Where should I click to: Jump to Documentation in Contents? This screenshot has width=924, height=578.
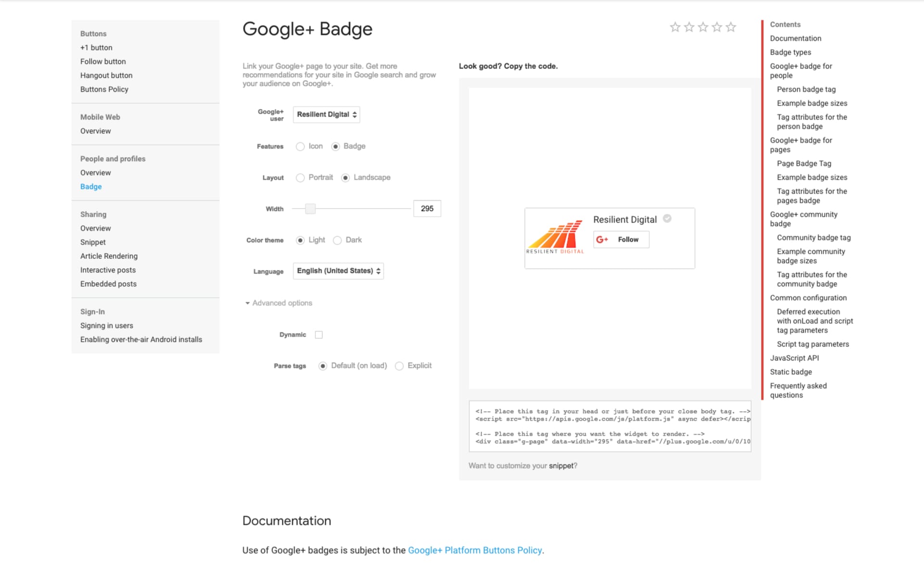coord(796,39)
